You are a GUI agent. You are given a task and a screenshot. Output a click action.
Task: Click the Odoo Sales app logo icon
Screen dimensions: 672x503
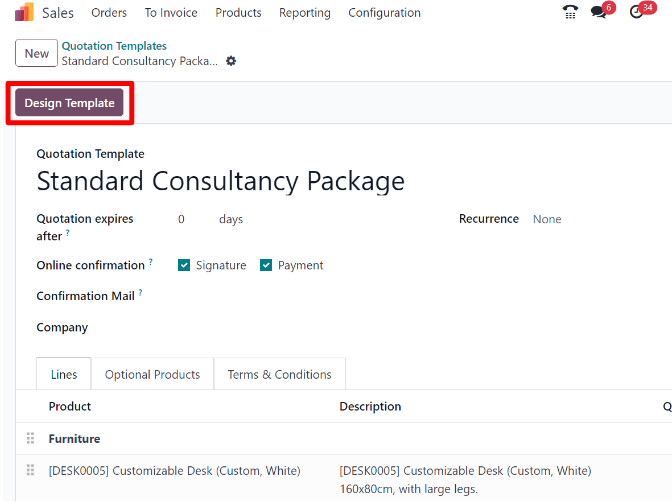tap(24, 13)
